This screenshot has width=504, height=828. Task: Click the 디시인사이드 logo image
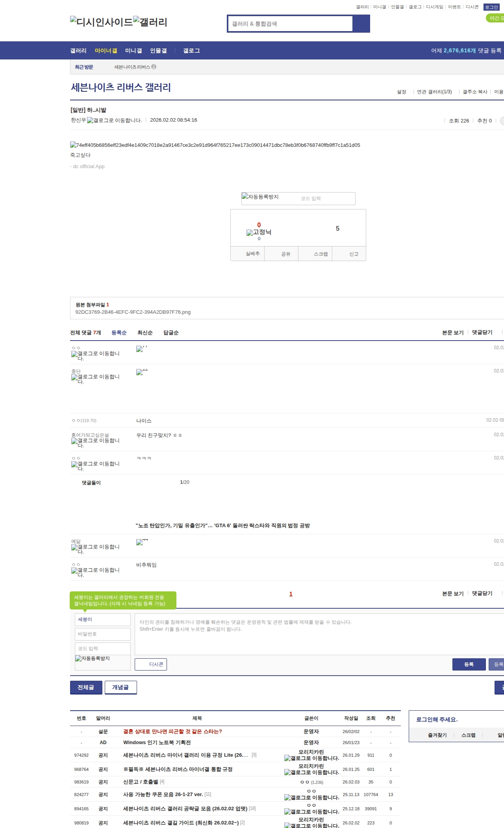(x=102, y=22)
